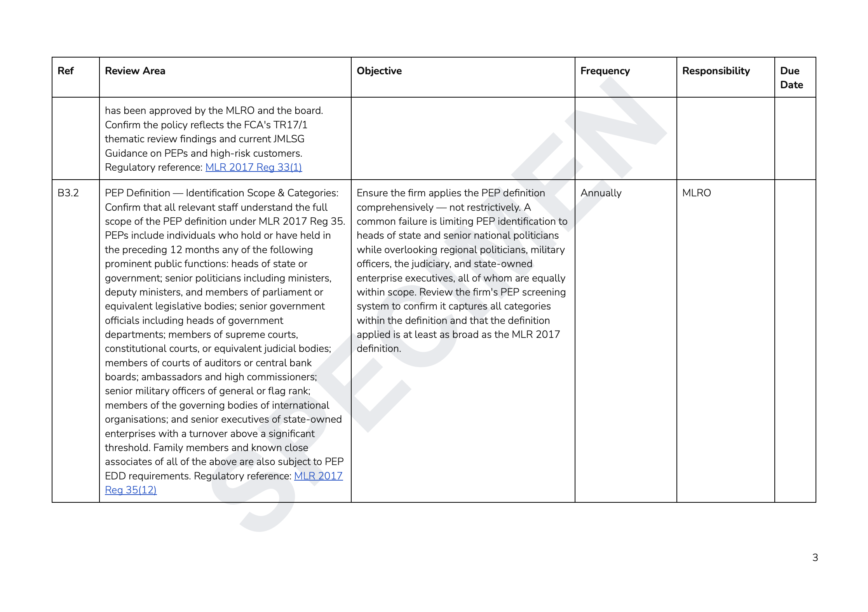868x612 pixels.
Task: Click the Annually frequency cell
Action: (x=601, y=193)
